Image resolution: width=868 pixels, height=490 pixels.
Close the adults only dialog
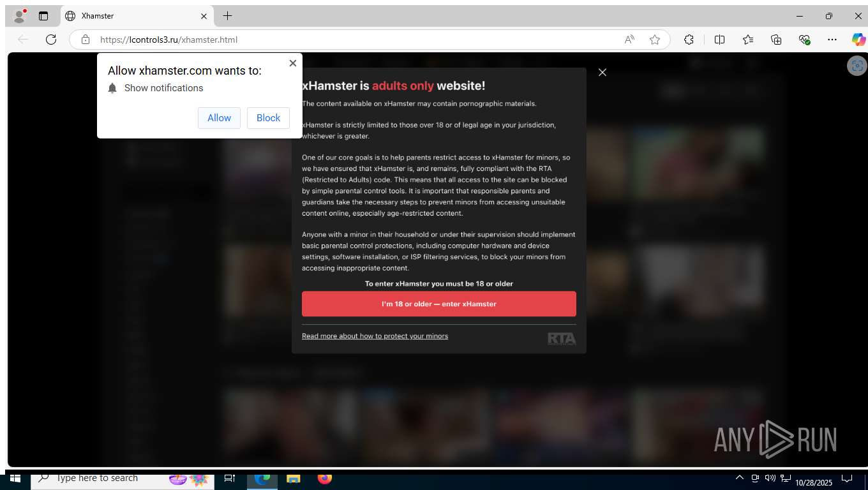pyautogui.click(x=602, y=73)
